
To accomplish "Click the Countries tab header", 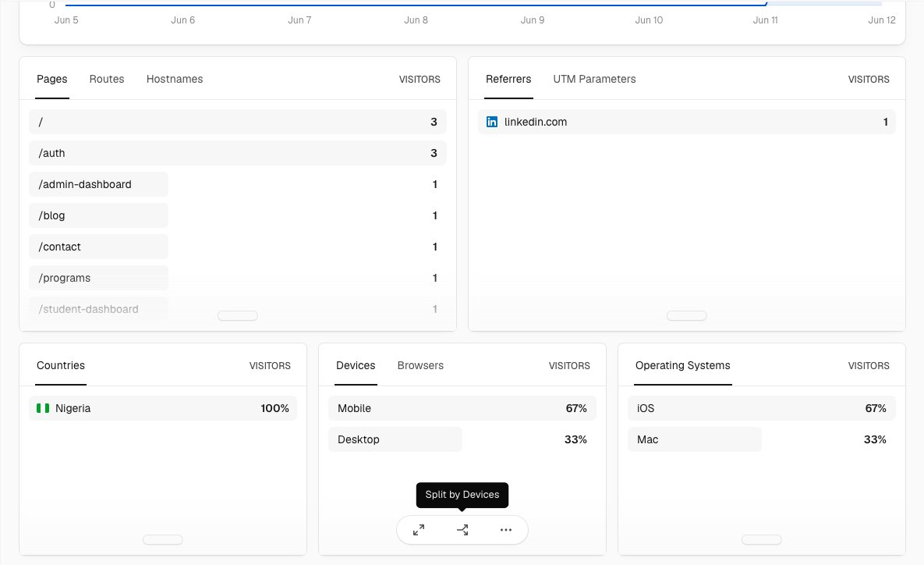I will click(61, 366).
